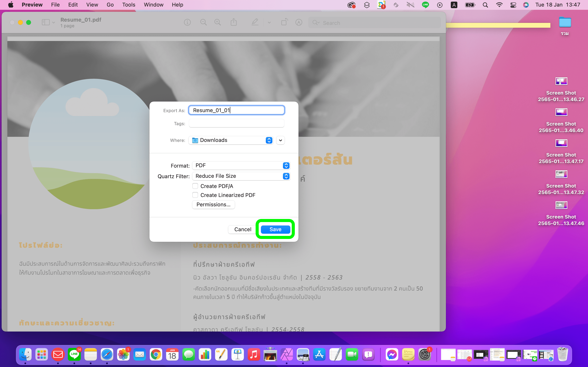Open the Tools menu
Image resolution: width=588 pixels, height=367 pixels.
129,5
